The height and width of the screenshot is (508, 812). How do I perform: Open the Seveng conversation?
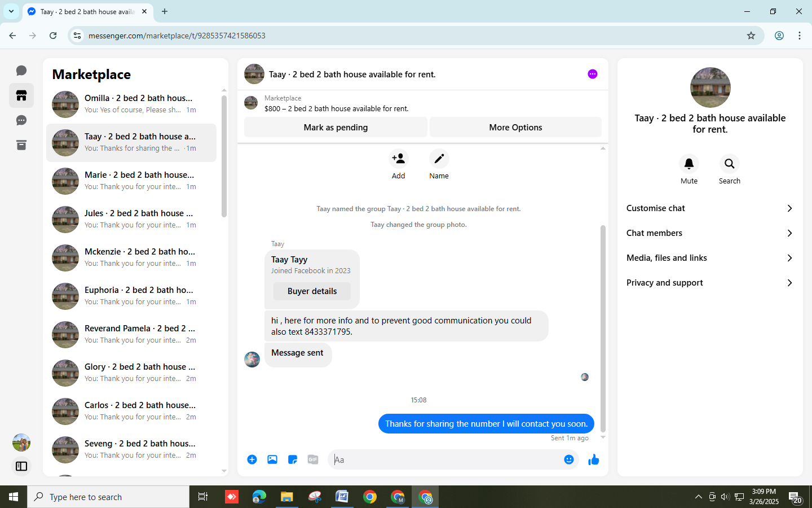[x=131, y=450]
